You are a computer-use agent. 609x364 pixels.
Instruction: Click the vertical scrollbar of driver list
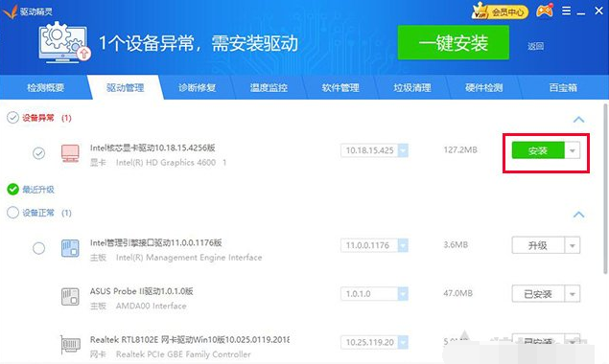coord(605,188)
